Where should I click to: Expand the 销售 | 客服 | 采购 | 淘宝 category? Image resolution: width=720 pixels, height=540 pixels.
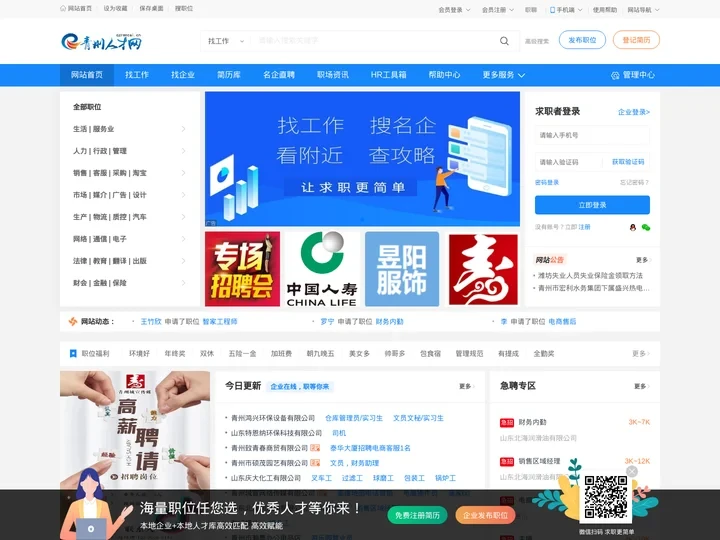point(129,173)
